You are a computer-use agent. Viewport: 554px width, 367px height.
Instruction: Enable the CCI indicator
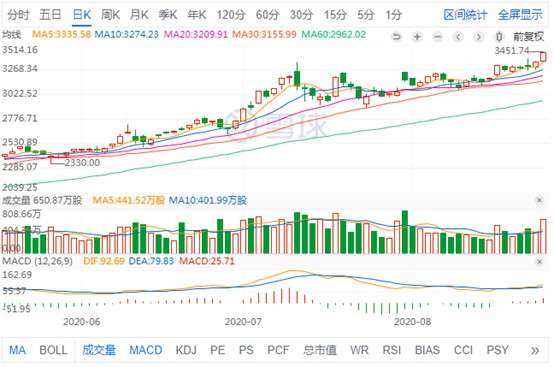click(x=463, y=350)
